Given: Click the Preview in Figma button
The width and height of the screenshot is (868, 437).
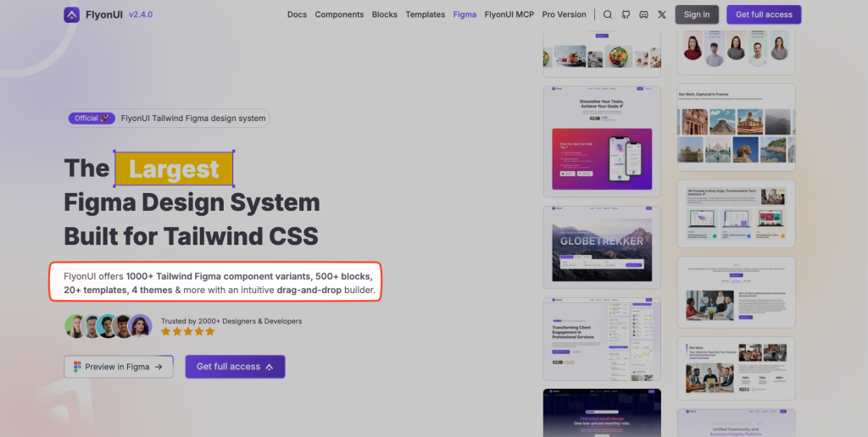Looking at the screenshot, I should (119, 367).
